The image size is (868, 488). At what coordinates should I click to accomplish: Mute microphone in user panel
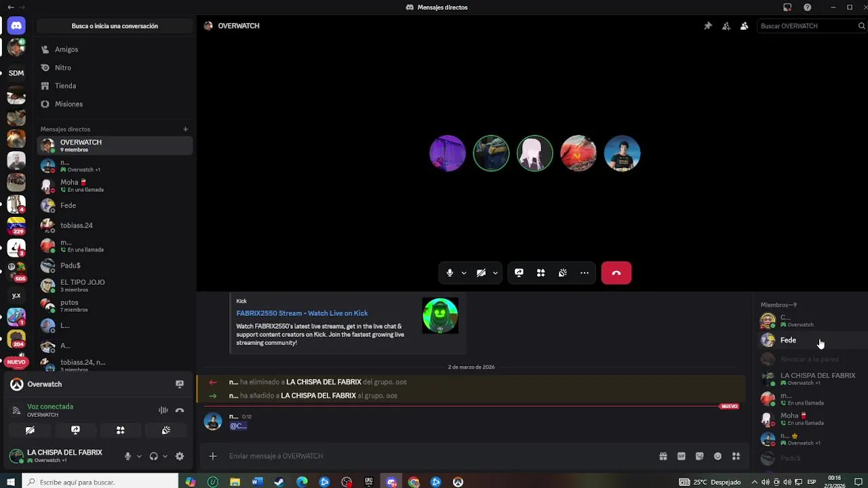[127, 456]
